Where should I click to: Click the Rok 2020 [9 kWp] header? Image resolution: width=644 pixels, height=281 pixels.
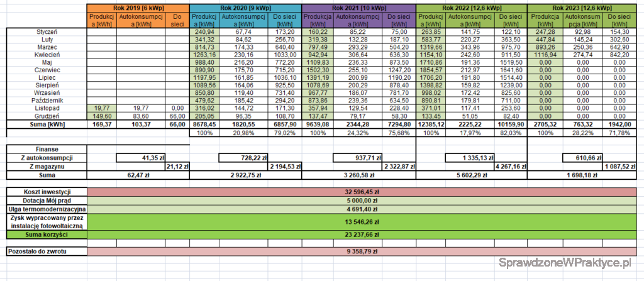245,6
